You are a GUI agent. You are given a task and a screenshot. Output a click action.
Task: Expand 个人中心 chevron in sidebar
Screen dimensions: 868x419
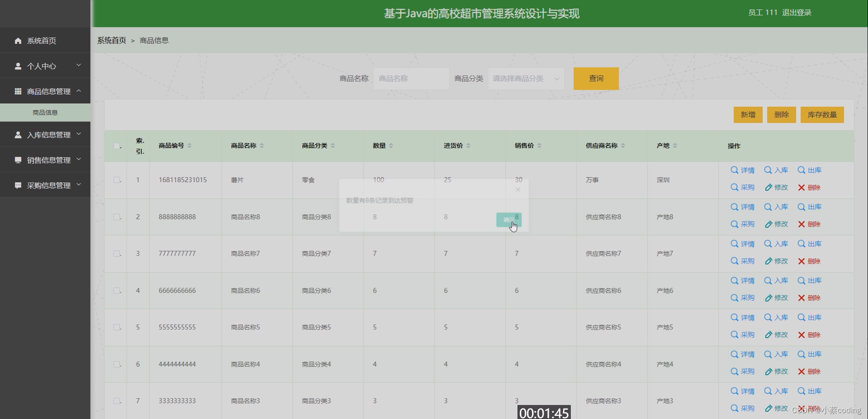(79, 66)
